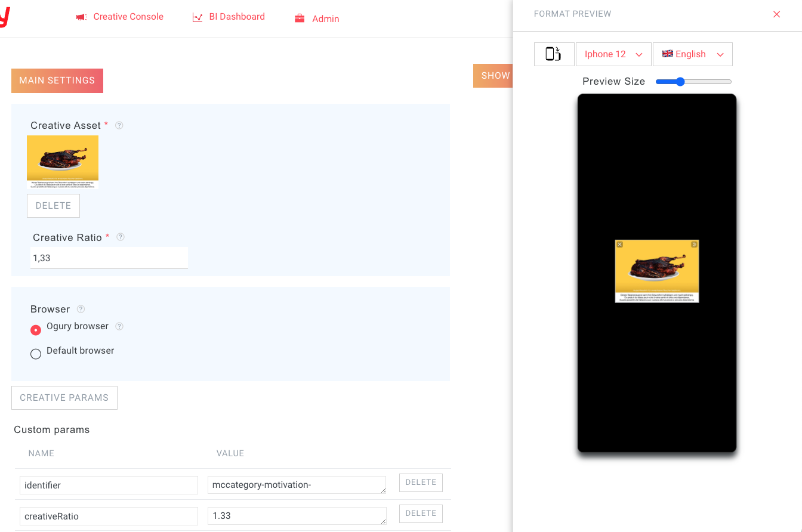
Task: Click the SHOW tab on the right
Action: pos(494,75)
